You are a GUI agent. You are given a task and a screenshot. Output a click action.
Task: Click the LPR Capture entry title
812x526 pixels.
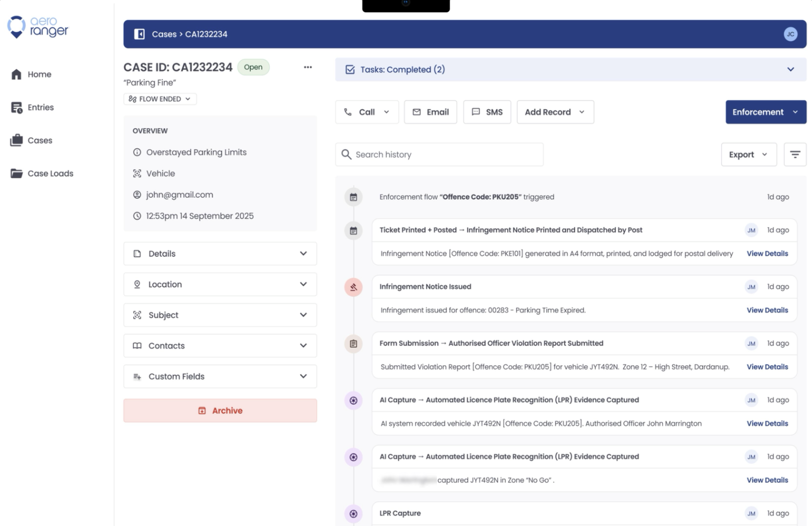point(400,513)
